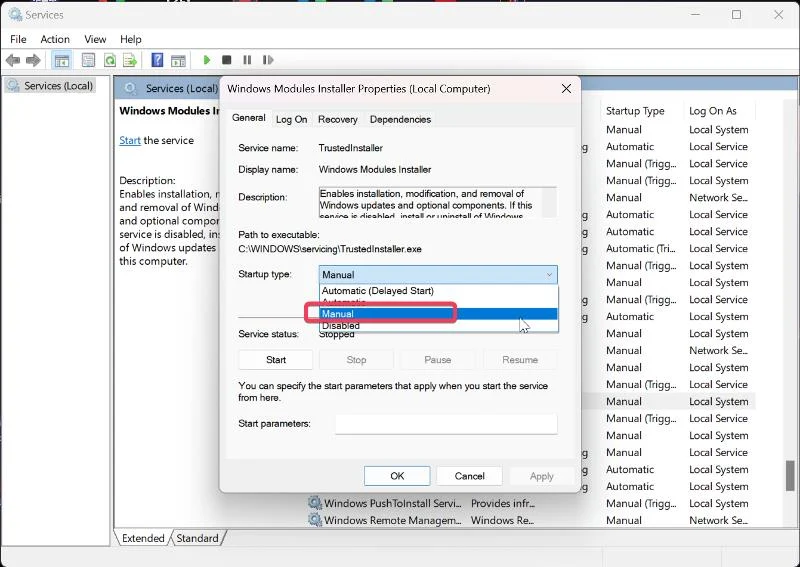Viewport: 800px width, 567px height.
Task: Click the Apply button
Action: 541,476
